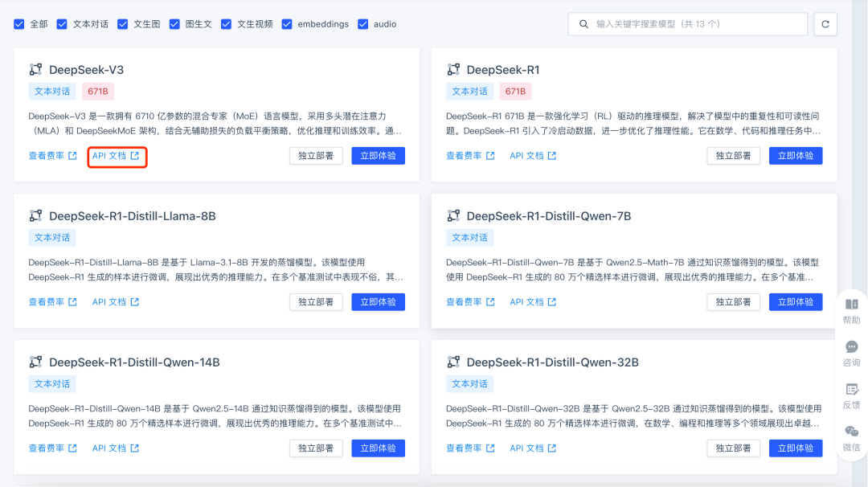This screenshot has height=487, width=868.
Task: Open 查看费率 link for Distill-Llama-8B
Action: (52, 302)
